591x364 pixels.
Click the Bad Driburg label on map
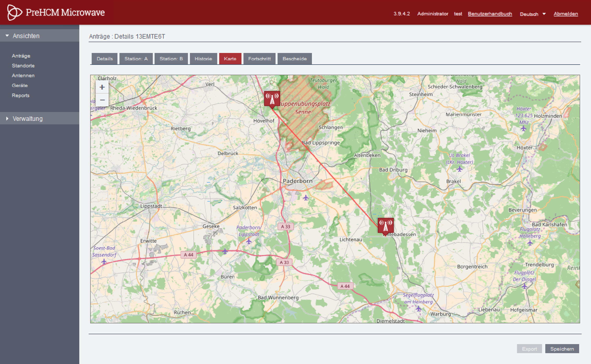click(393, 170)
